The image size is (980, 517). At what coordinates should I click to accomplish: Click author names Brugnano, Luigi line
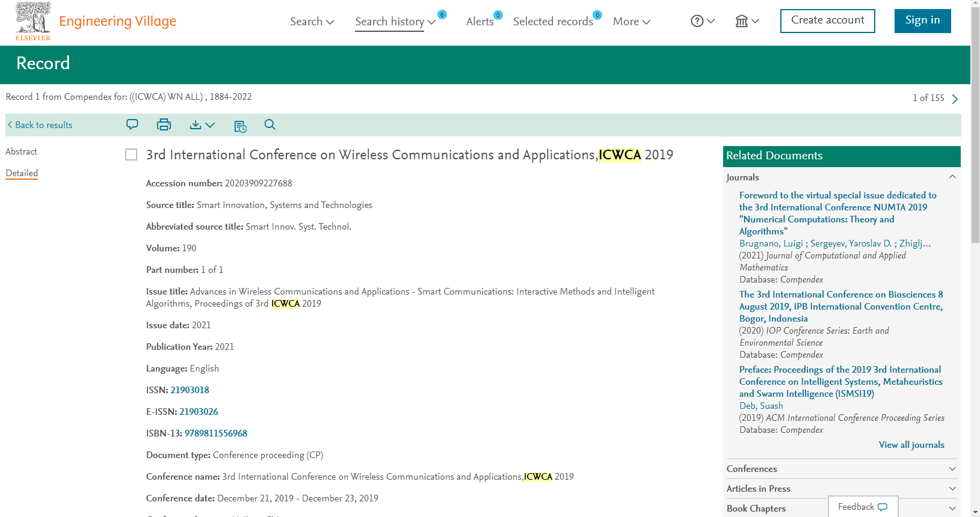coord(835,243)
